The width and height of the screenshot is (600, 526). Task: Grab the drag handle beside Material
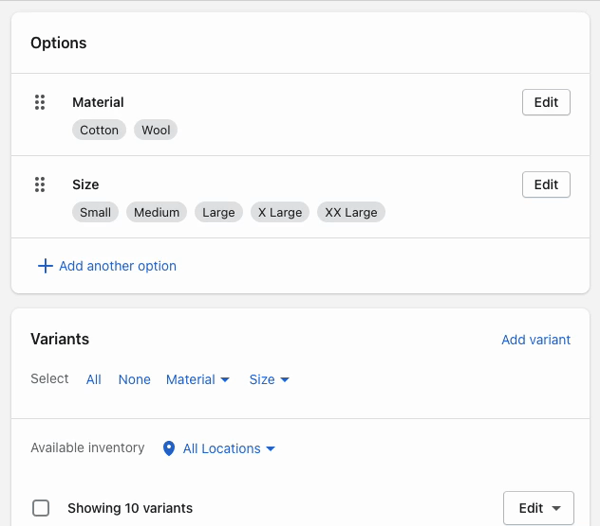(40, 102)
